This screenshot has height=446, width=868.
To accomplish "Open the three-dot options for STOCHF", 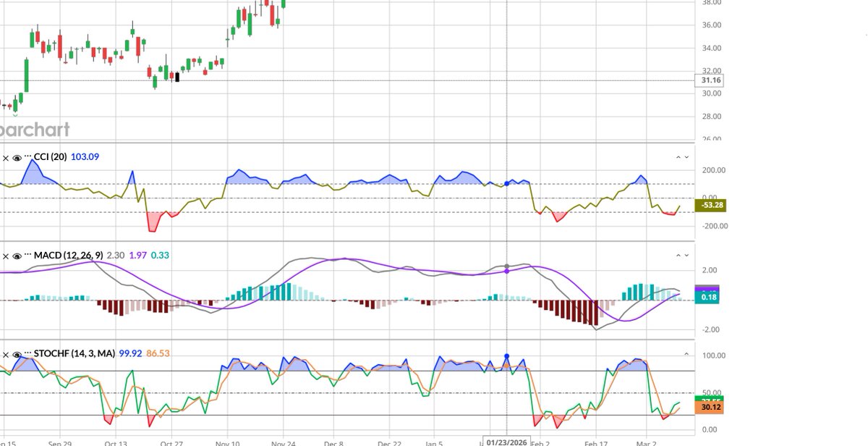I will pyautogui.click(x=28, y=353).
